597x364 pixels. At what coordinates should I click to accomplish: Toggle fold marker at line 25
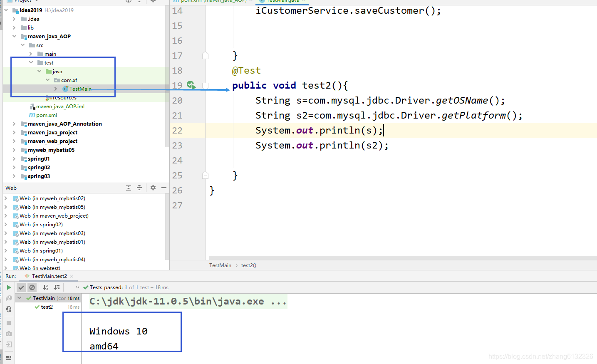(205, 175)
